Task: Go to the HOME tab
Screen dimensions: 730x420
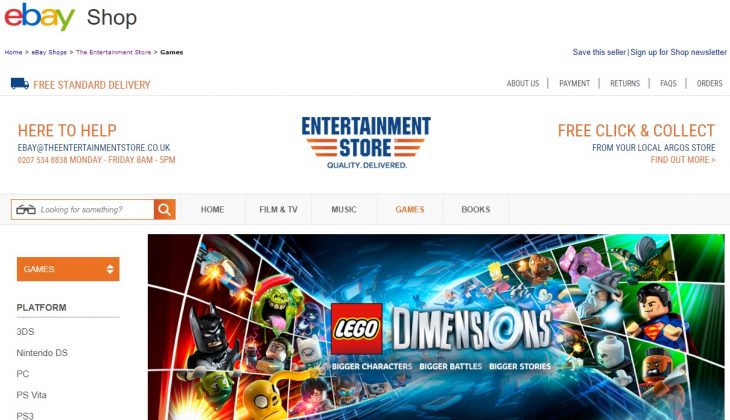Action: [212, 210]
